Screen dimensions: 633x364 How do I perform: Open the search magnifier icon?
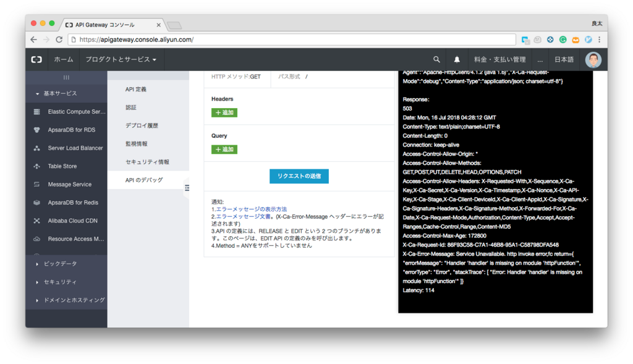pyautogui.click(x=436, y=59)
